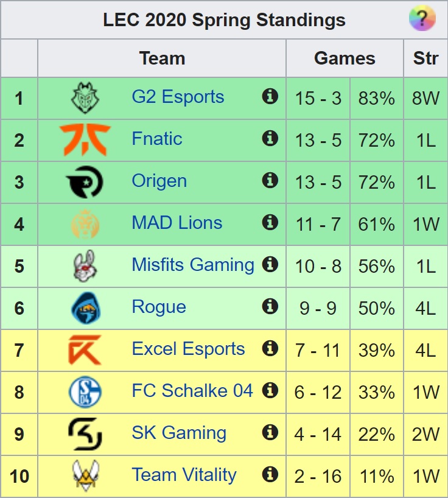Click the FC Schalke 04 crest logo

tap(85, 392)
